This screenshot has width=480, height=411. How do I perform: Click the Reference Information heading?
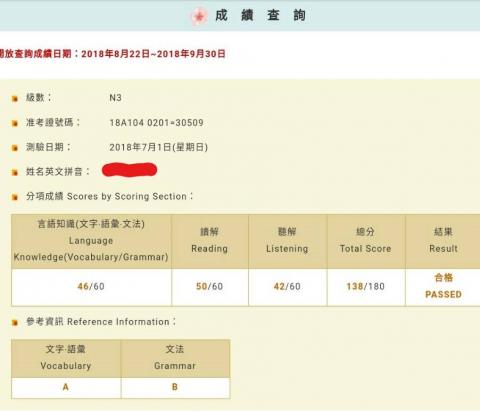click(101, 322)
